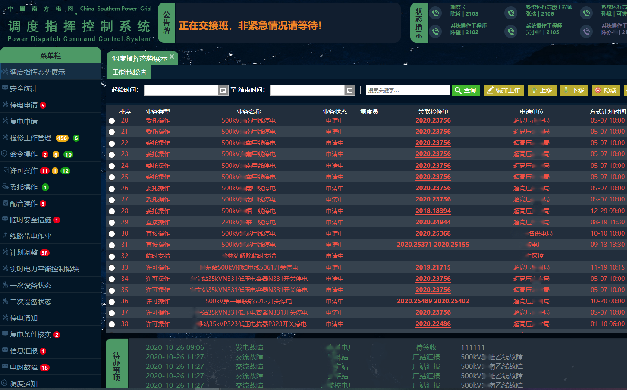Viewport: 627px width, 390px height.
Task: Click the yellow move-down button
Action: [574, 90]
